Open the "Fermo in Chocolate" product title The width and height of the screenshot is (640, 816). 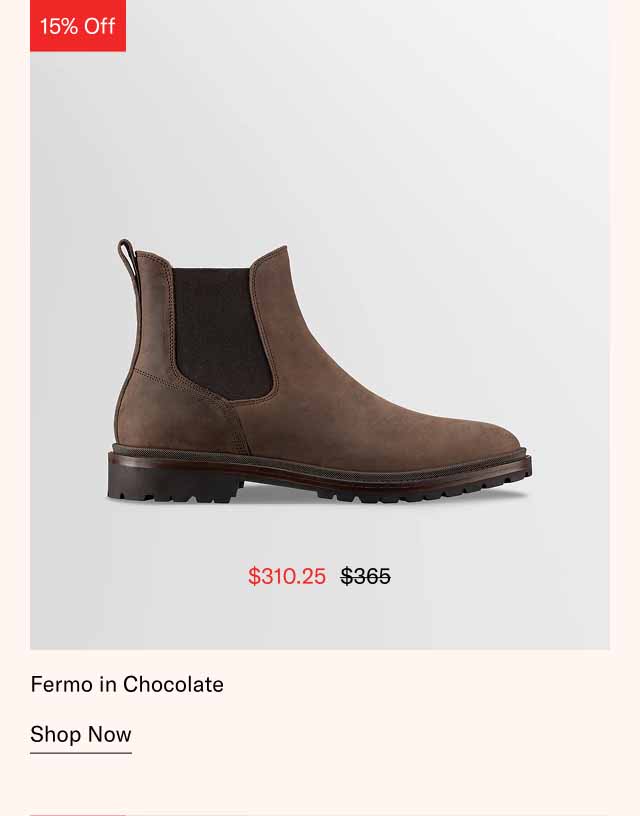[x=125, y=684]
